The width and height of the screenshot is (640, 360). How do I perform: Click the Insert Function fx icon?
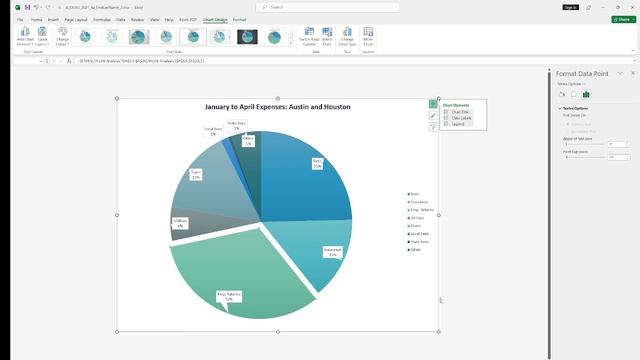(x=69, y=61)
